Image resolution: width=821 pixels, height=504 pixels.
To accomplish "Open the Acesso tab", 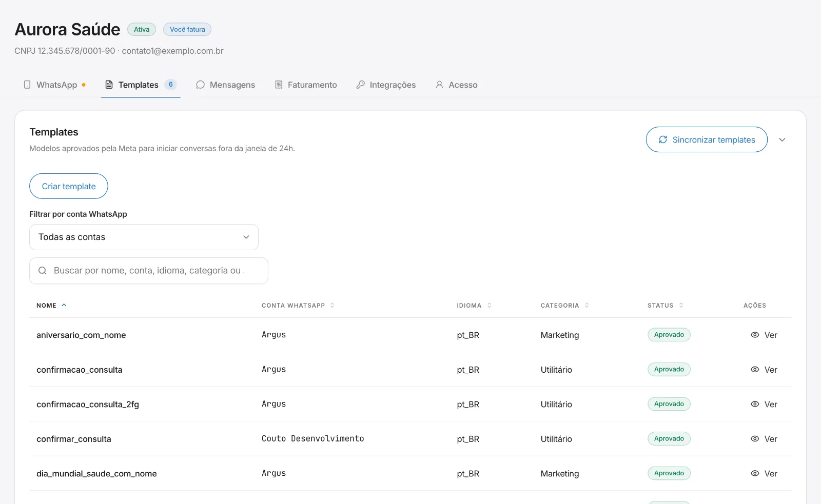I will click(x=457, y=85).
